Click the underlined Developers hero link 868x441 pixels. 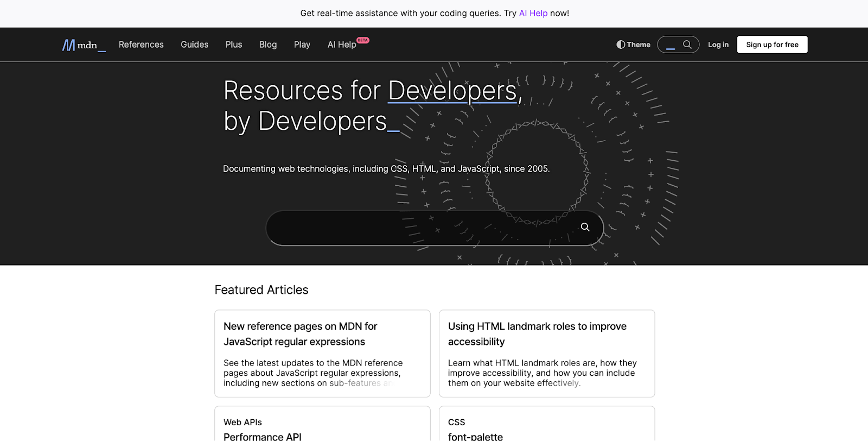pyautogui.click(x=452, y=91)
